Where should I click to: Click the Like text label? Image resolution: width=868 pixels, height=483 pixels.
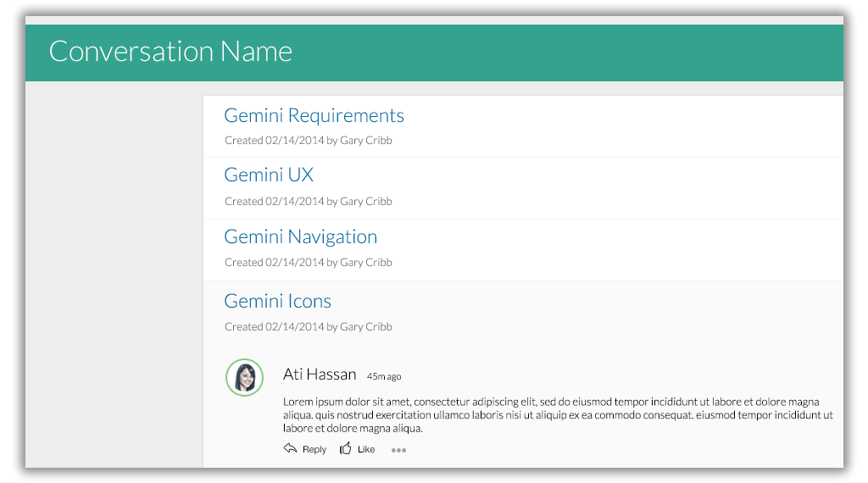pos(366,449)
